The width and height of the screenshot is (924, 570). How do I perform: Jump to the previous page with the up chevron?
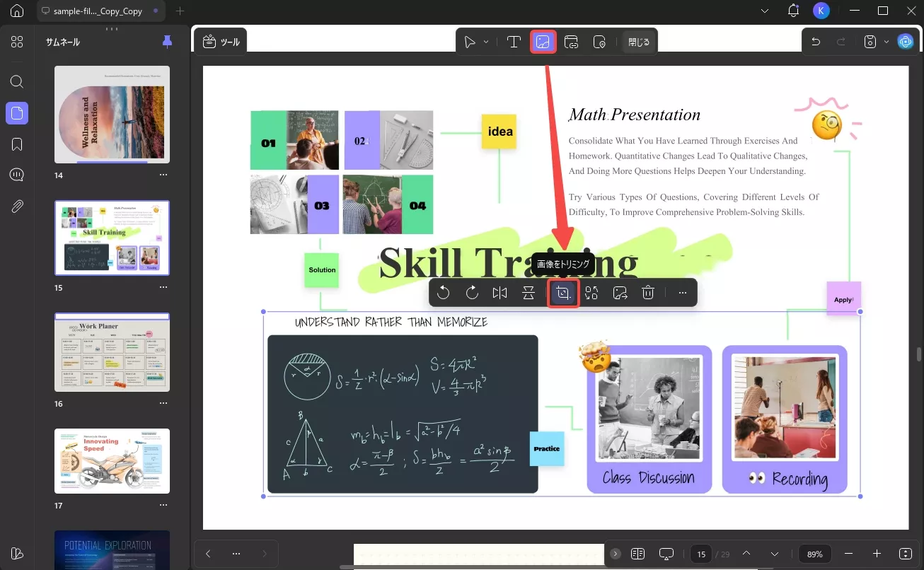[746, 554]
